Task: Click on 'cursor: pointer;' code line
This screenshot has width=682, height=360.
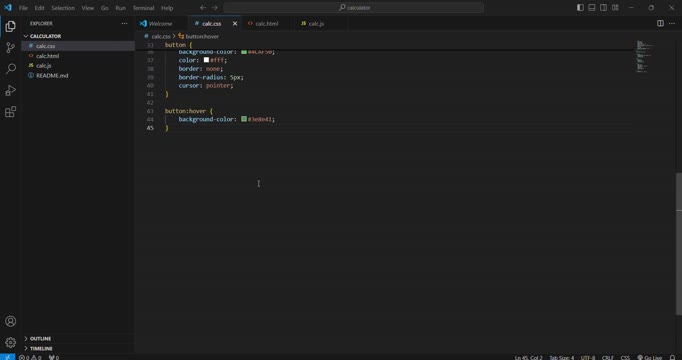Action: [206, 86]
